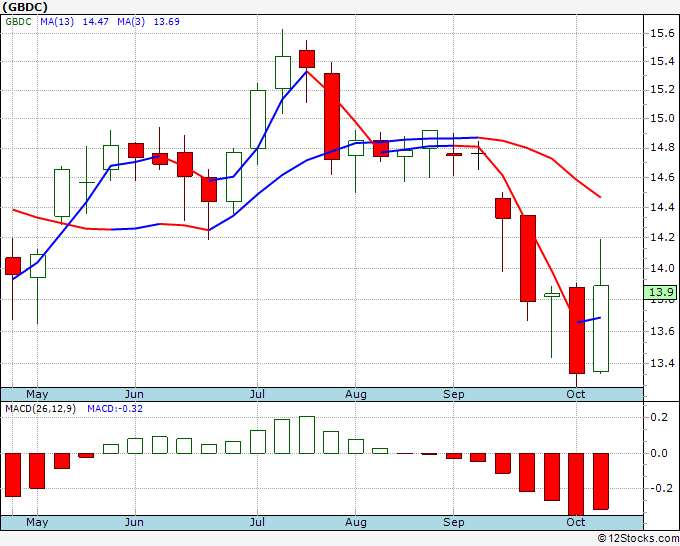The height and width of the screenshot is (546, 680).
Task: Click May on the price chart time axis
Action: [37, 394]
